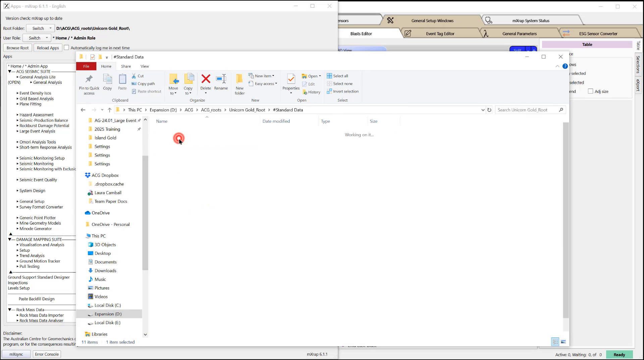Click the Rename icon
This screenshot has height=360, width=644.
pos(221,79)
